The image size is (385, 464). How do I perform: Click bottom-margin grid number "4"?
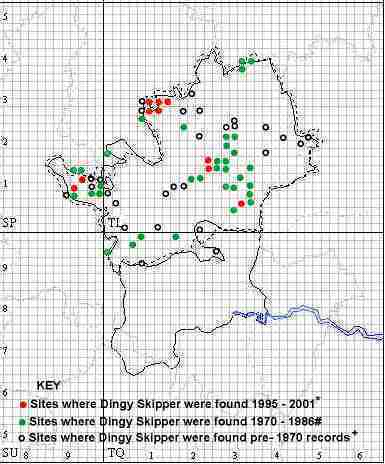pos(276,455)
